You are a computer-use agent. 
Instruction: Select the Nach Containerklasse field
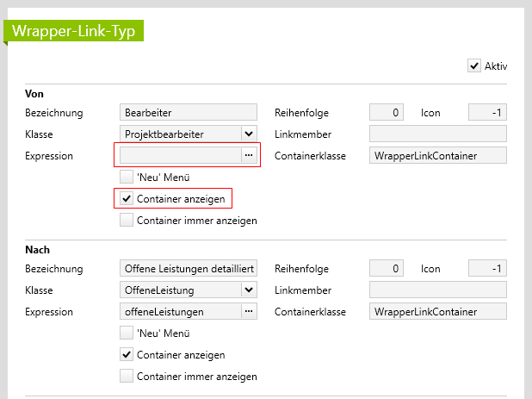[x=437, y=311]
